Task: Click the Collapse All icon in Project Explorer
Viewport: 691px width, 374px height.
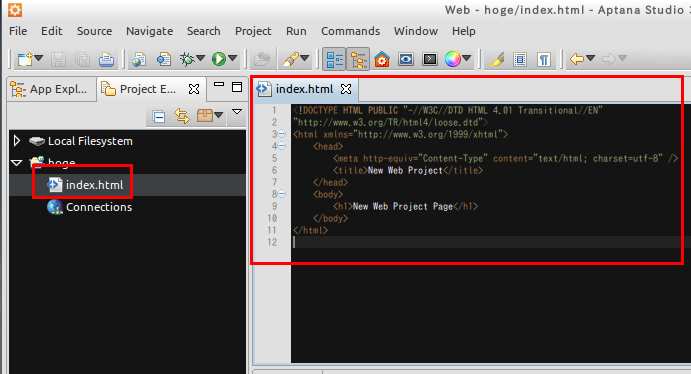Action: coord(159,116)
